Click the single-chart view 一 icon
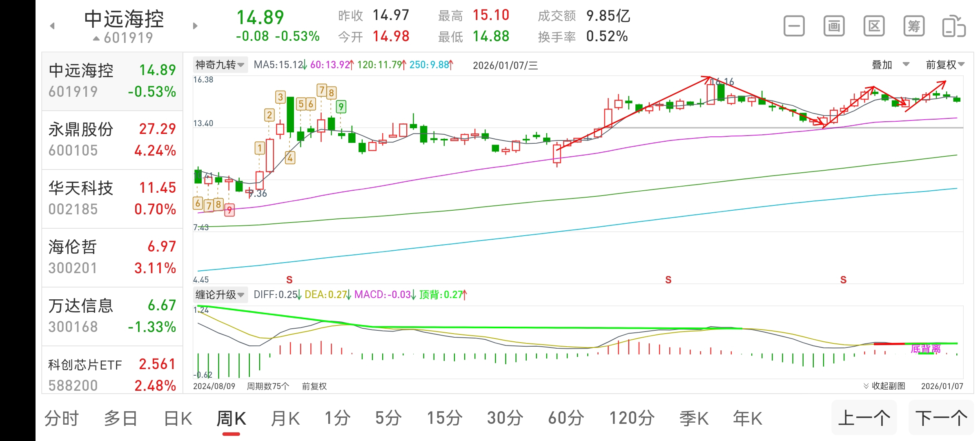This screenshot has width=980, height=441. tap(793, 25)
